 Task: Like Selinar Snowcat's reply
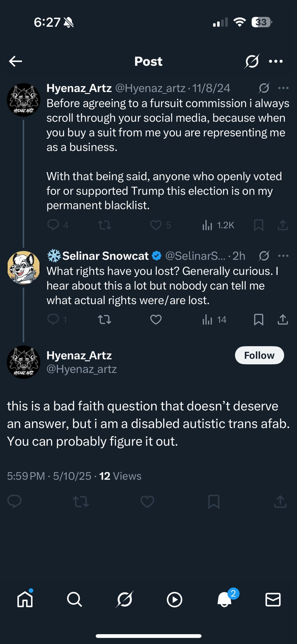[156, 320]
